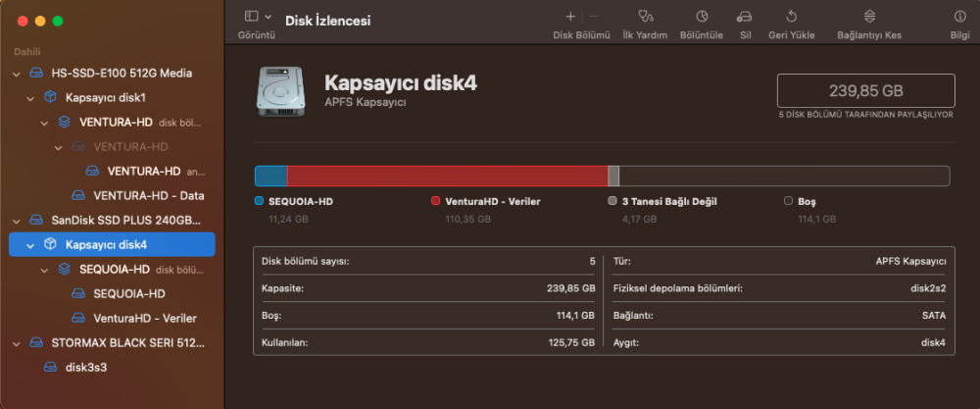Click the Bağlantıyı Kes toolbar label

tap(869, 35)
